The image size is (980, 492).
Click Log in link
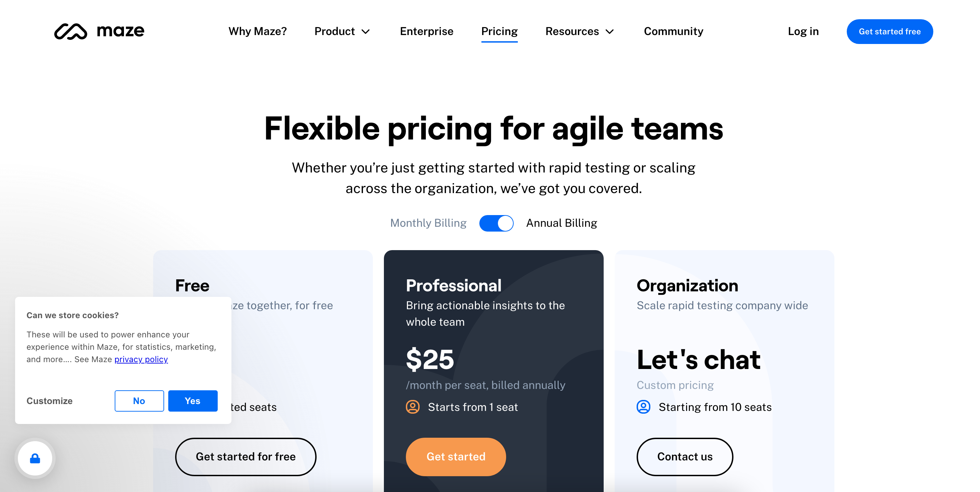tap(803, 31)
